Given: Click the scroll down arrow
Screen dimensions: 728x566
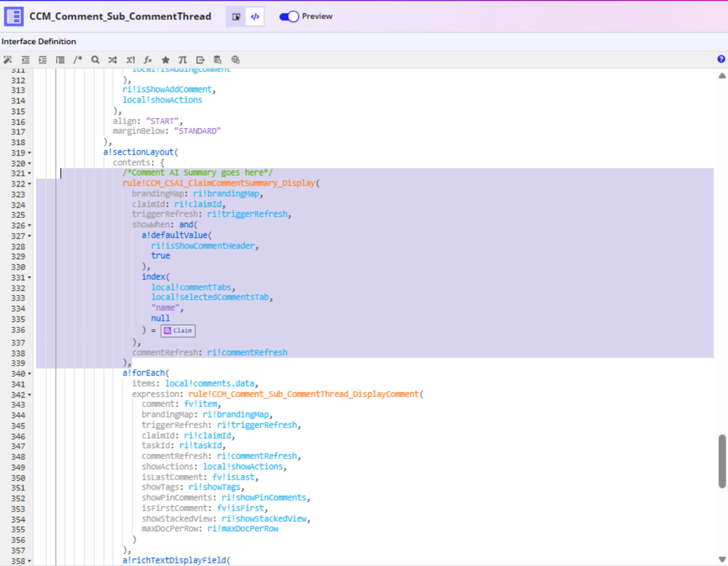Looking at the screenshot, I should click(x=722, y=559).
